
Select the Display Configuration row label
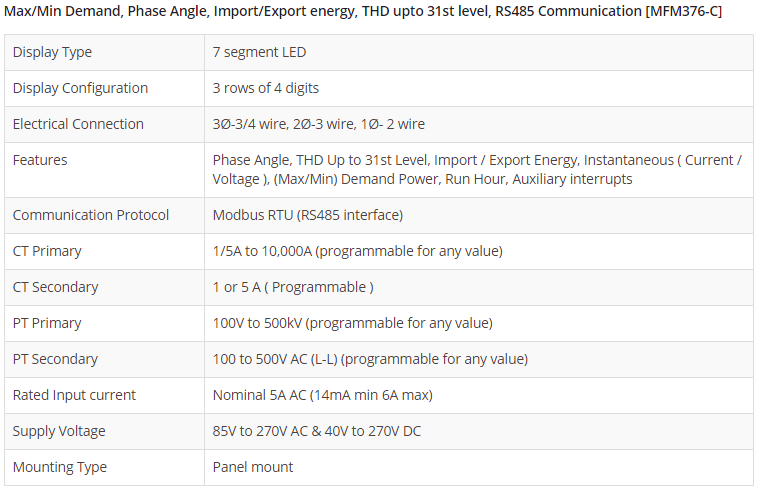[80, 88]
